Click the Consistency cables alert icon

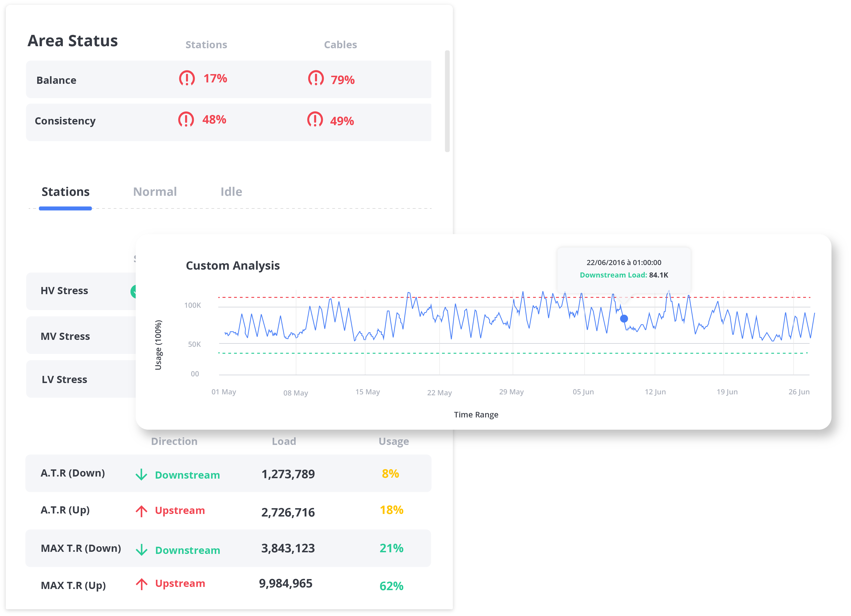click(315, 120)
